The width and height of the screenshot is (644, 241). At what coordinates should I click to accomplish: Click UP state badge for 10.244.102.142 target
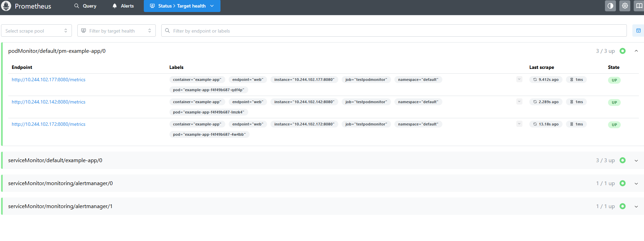coord(614,103)
